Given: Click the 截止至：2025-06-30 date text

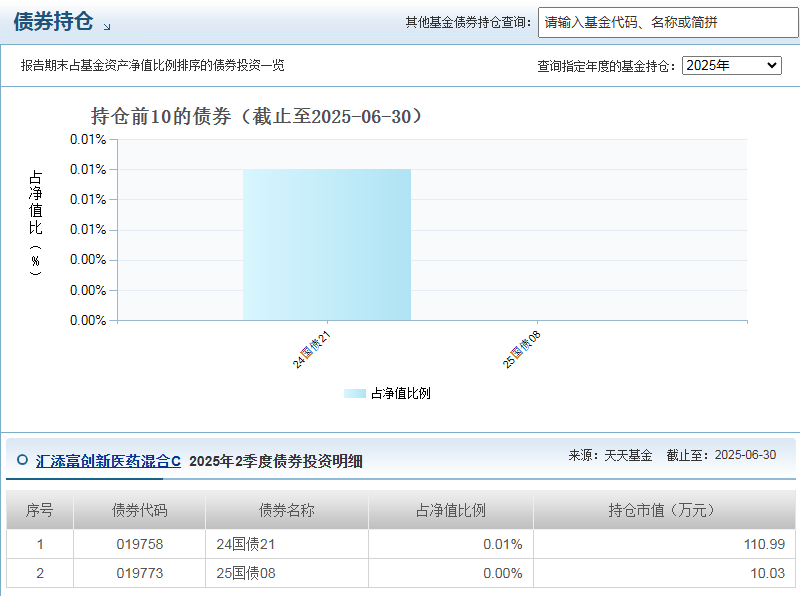Looking at the screenshot, I should click(721, 455).
